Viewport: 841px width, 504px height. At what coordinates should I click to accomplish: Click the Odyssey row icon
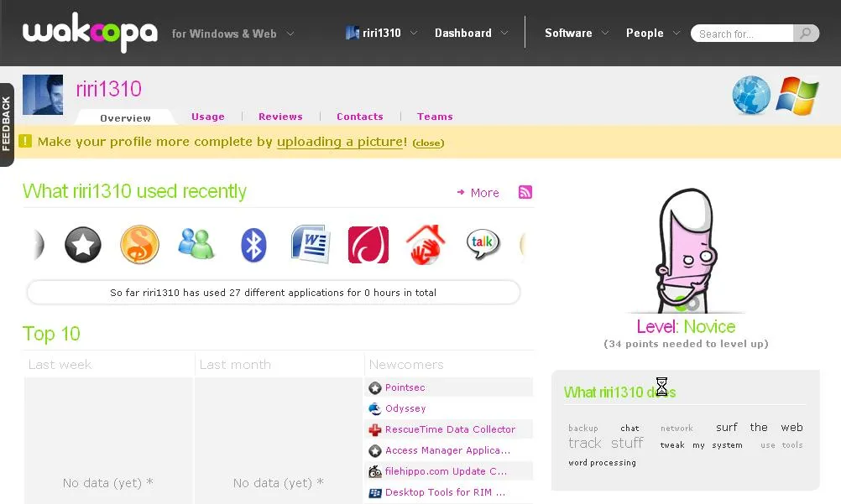pyautogui.click(x=375, y=408)
